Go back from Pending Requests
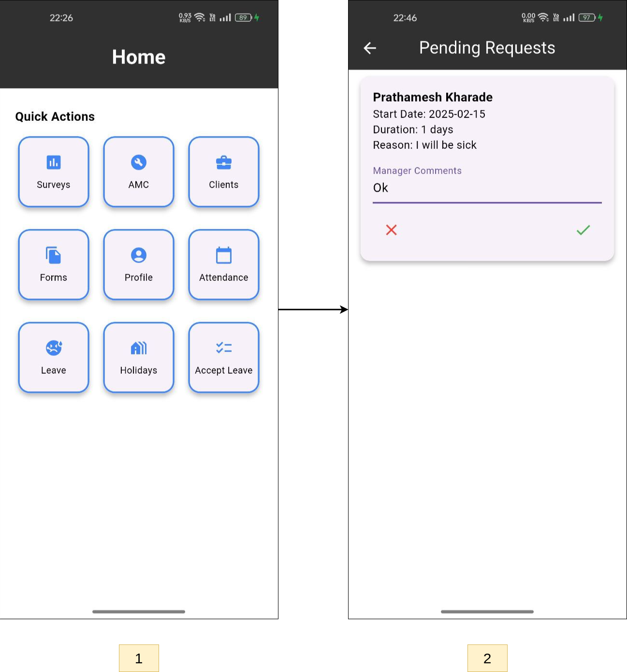 click(x=370, y=48)
